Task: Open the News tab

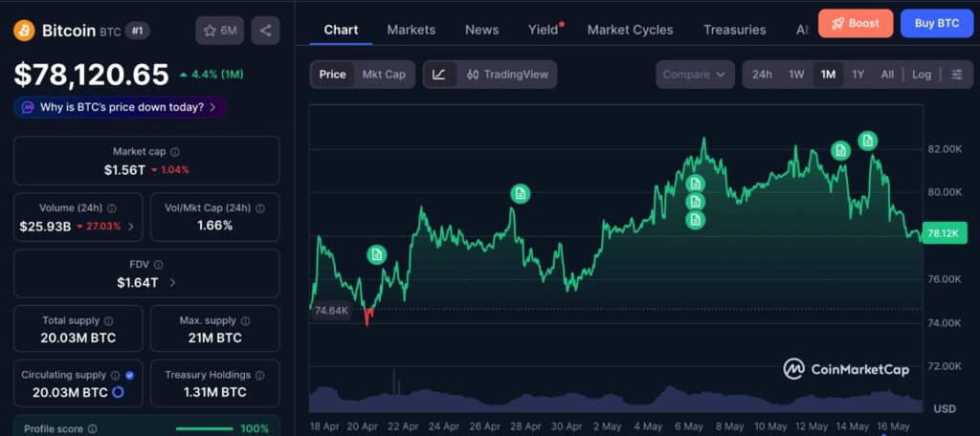Action: click(482, 30)
